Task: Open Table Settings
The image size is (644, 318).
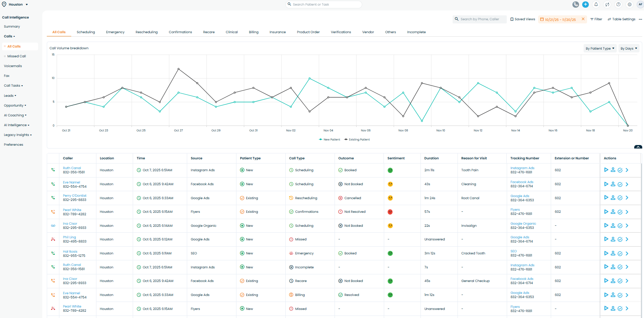Action: coord(621,19)
